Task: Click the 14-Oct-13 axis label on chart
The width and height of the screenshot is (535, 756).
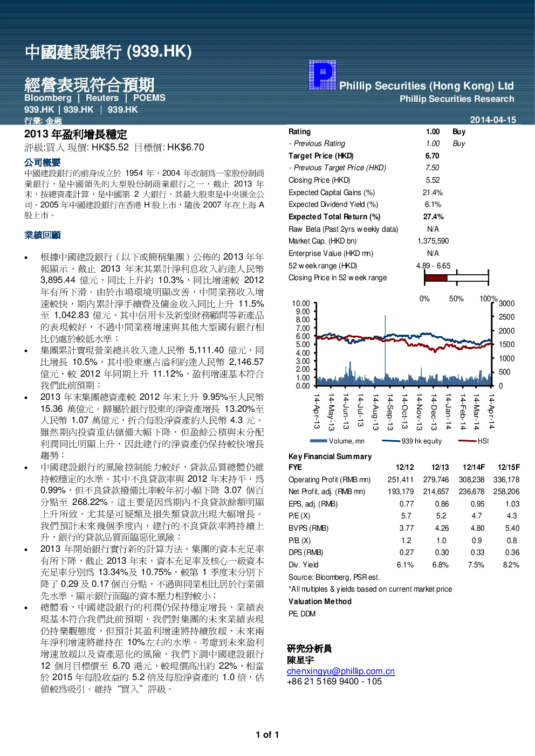Action: [404, 411]
